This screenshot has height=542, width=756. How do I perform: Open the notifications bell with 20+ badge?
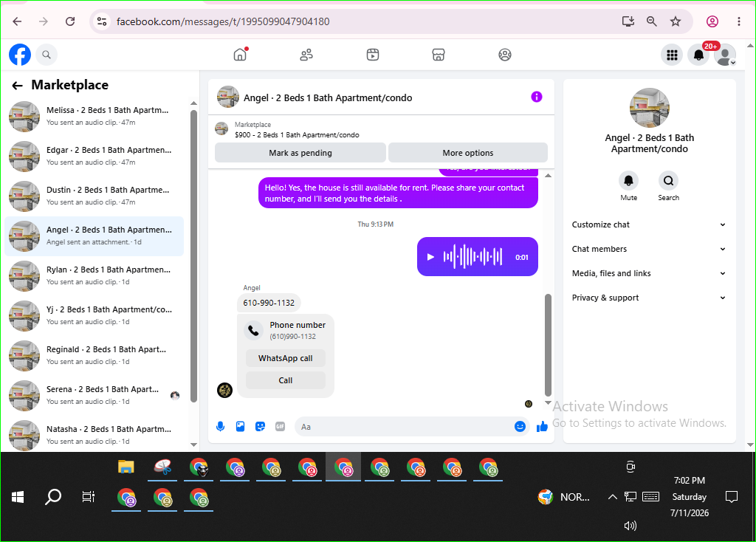tap(698, 55)
